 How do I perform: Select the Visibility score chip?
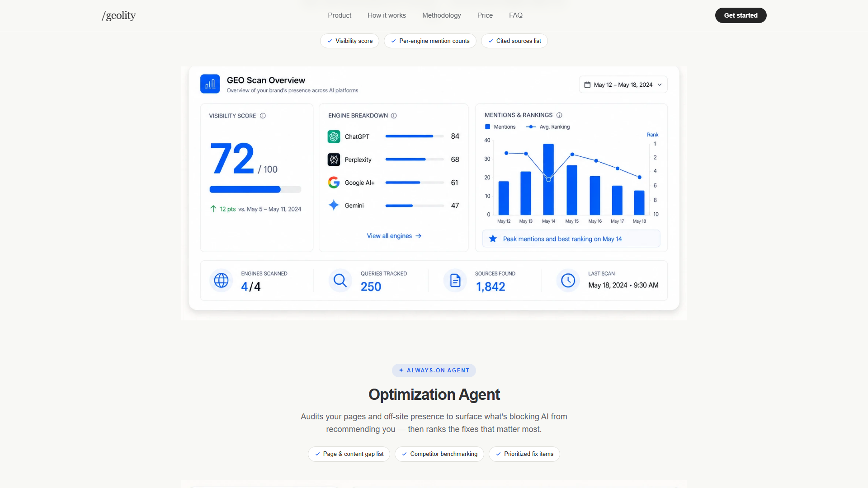tap(349, 41)
